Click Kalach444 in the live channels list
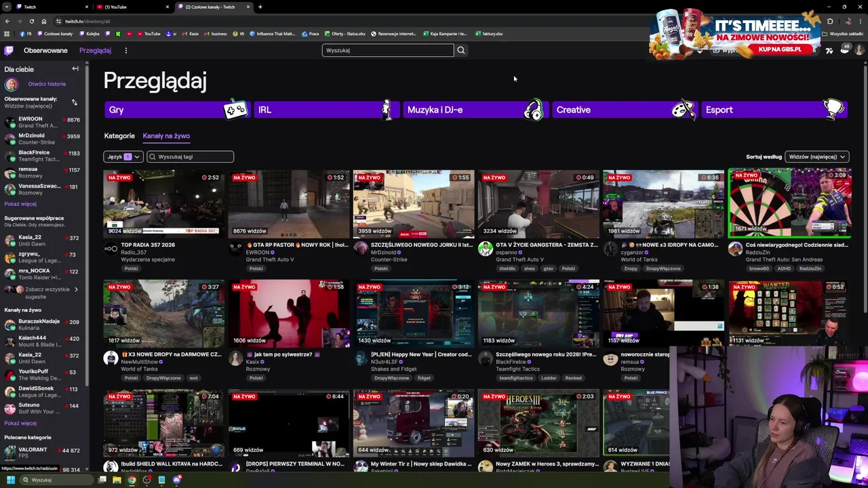The height and width of the screenshot is (488, 868). point(43,341)
